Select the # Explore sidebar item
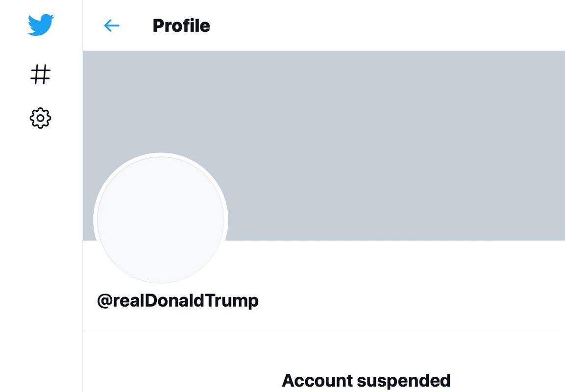Image resolution: width=565 pixels, height=392 pixels. coord(41,75)
